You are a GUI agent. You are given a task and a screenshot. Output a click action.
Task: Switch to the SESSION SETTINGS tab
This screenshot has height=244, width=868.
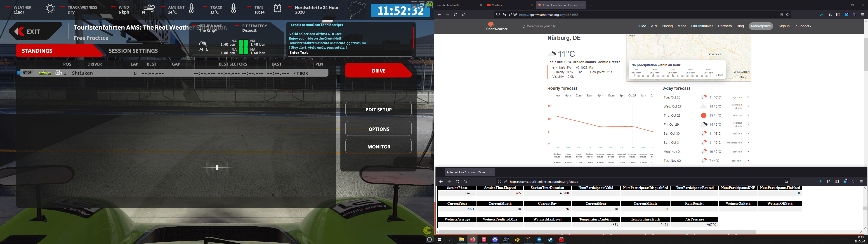(133, 51)
